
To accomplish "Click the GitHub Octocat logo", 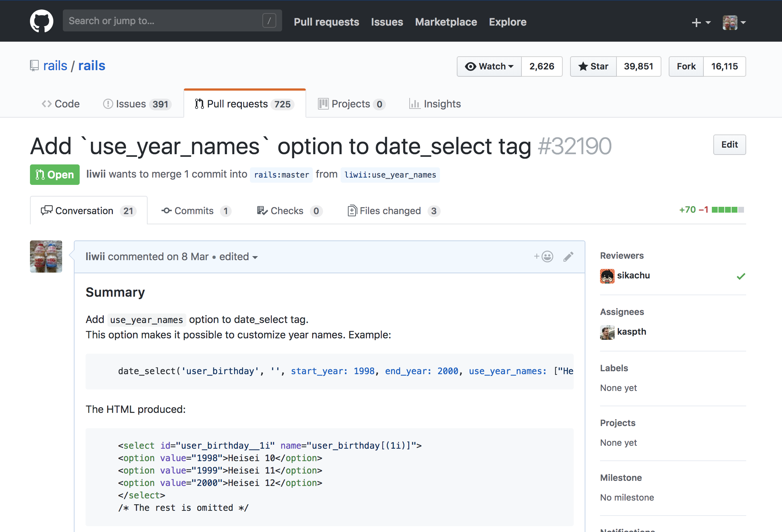I will pyautogui.click(x=41, y=21).
